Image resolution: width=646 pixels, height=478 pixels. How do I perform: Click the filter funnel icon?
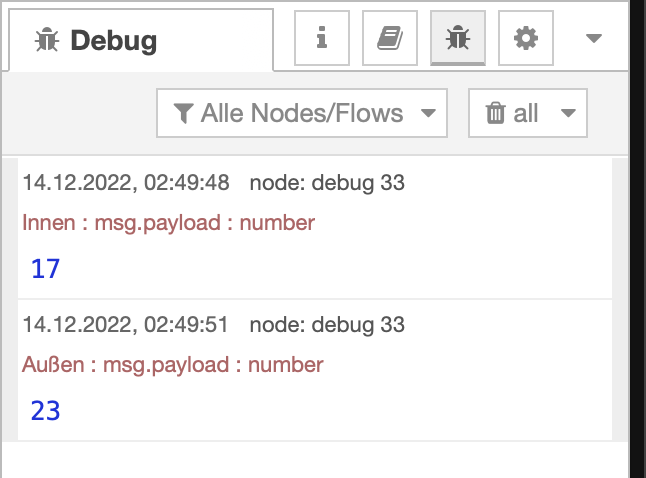[183, 113]
